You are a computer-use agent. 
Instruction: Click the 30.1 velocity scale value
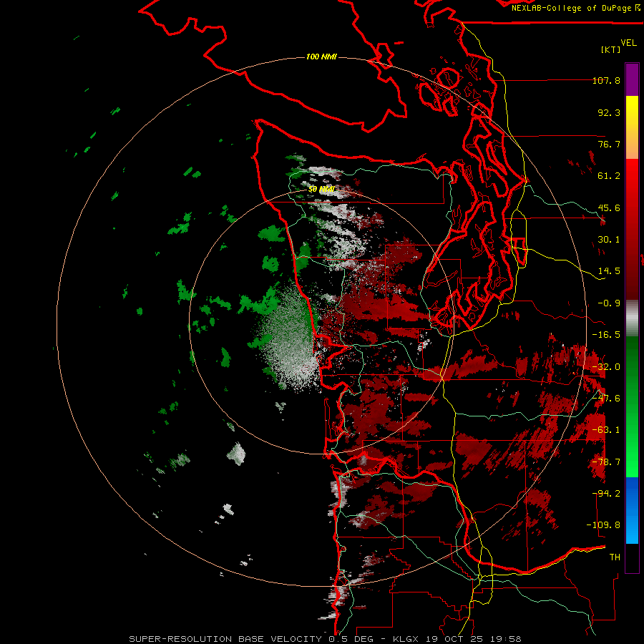point(609,240)
